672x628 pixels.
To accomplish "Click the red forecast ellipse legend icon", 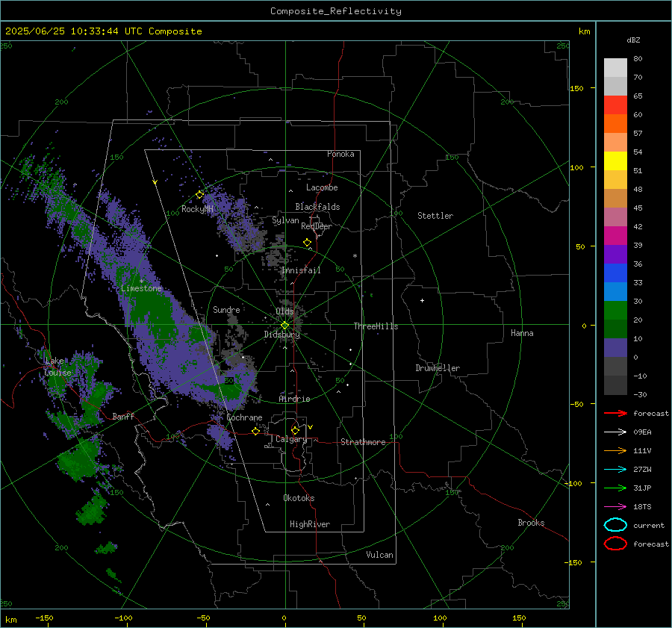I will pyautogui.click(x=615, y=544).
